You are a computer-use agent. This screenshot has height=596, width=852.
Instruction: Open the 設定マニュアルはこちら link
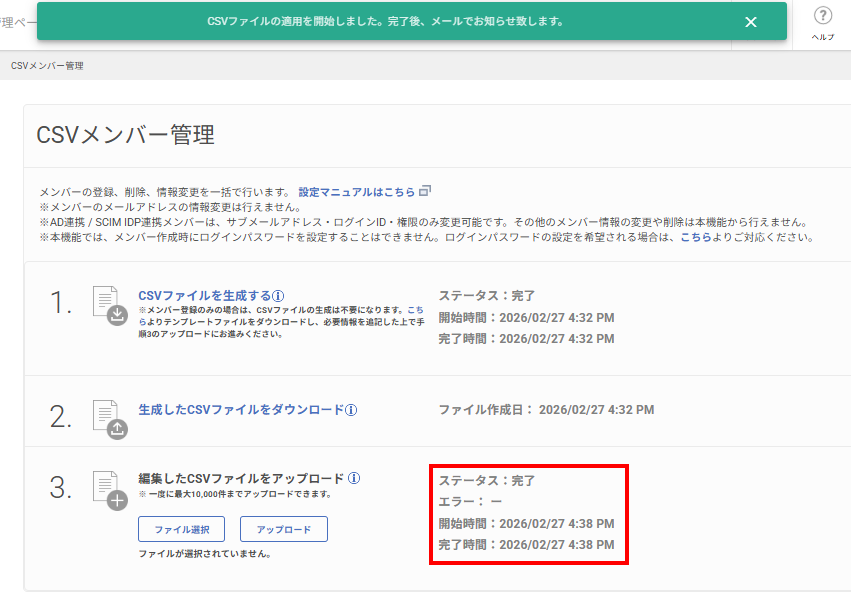[x=356, y=192]
